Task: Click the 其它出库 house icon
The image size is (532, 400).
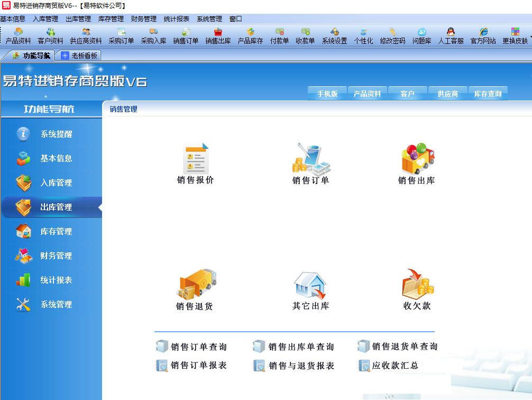Action: [311, 285]
